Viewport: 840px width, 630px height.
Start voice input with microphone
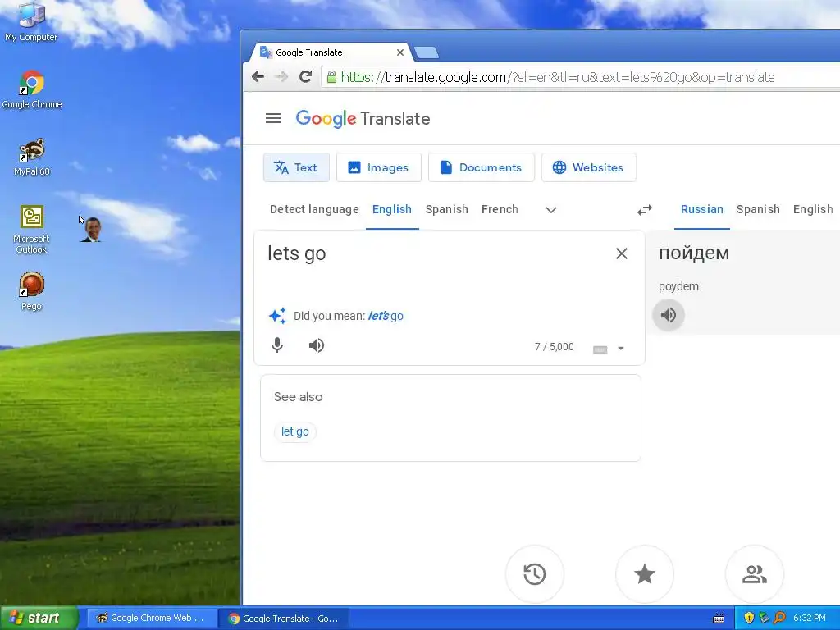point(277,345)
